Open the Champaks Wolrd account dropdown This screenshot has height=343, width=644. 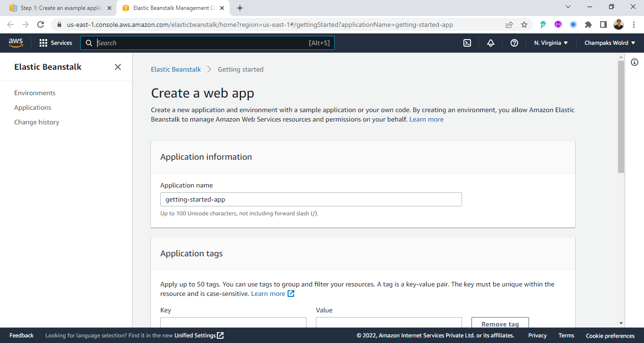(610, 43)
